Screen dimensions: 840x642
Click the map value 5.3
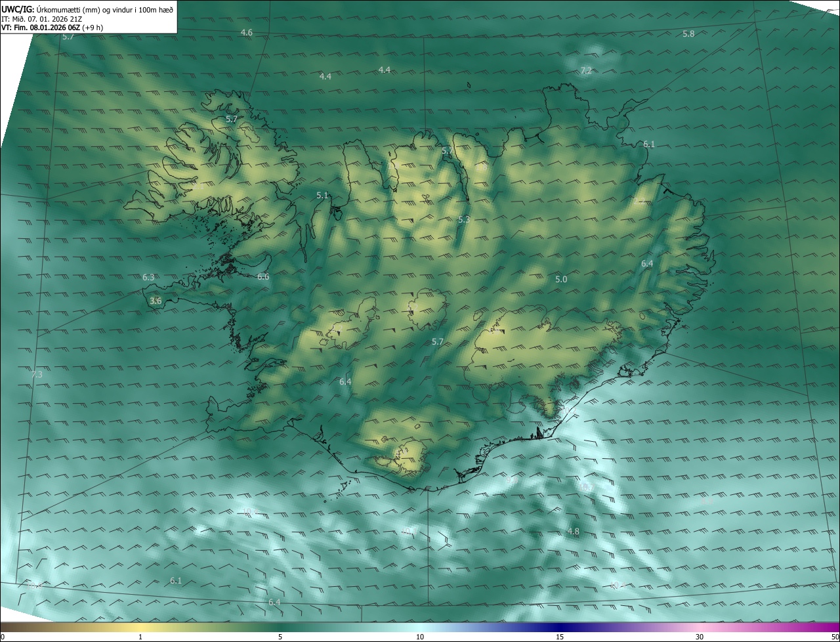tap(464, 219)
